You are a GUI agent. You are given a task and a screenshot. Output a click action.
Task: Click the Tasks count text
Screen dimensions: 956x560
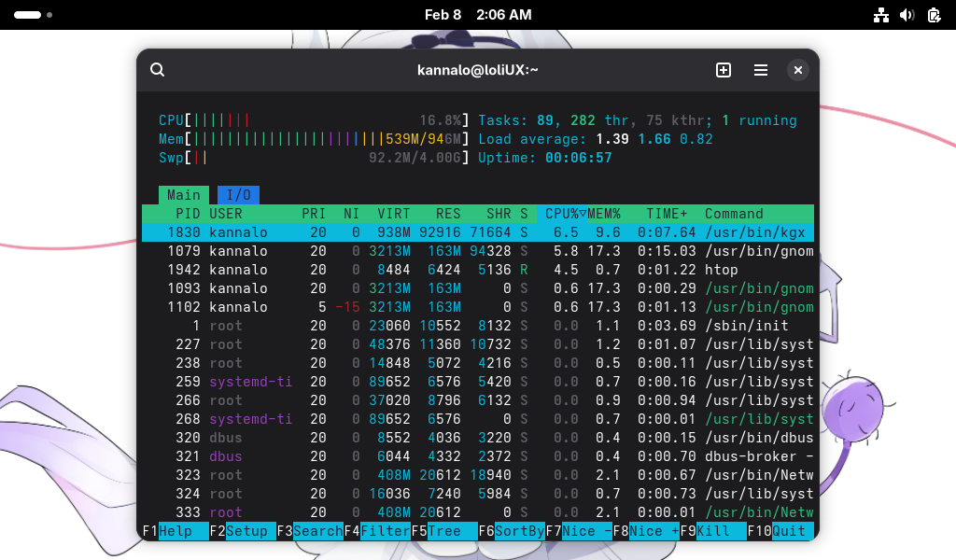click(x=637, y=120)
